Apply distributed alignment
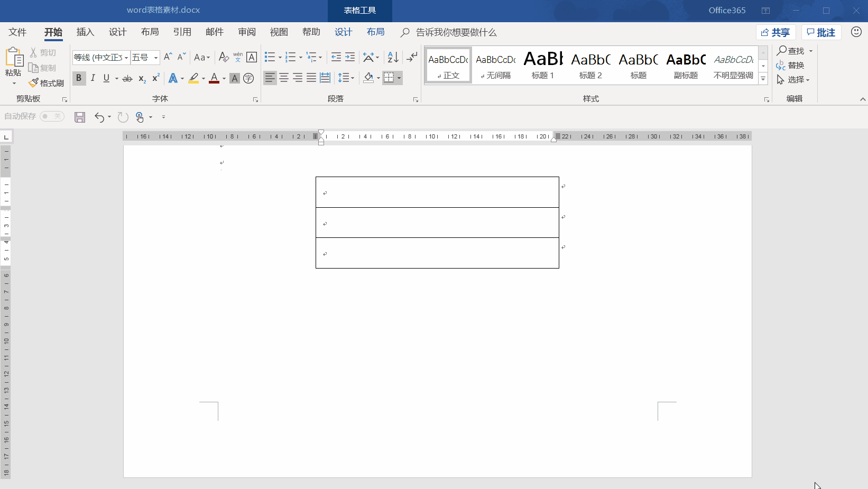 point(325,78)
